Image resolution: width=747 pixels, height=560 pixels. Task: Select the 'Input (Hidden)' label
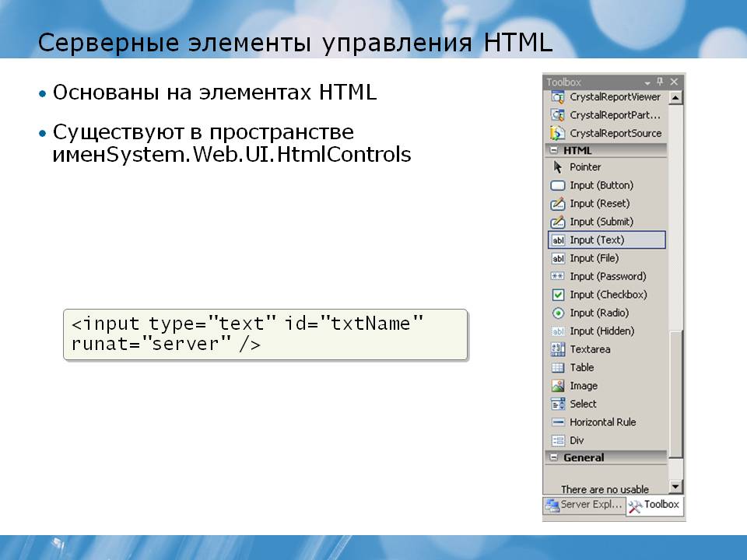click(602, 331)
